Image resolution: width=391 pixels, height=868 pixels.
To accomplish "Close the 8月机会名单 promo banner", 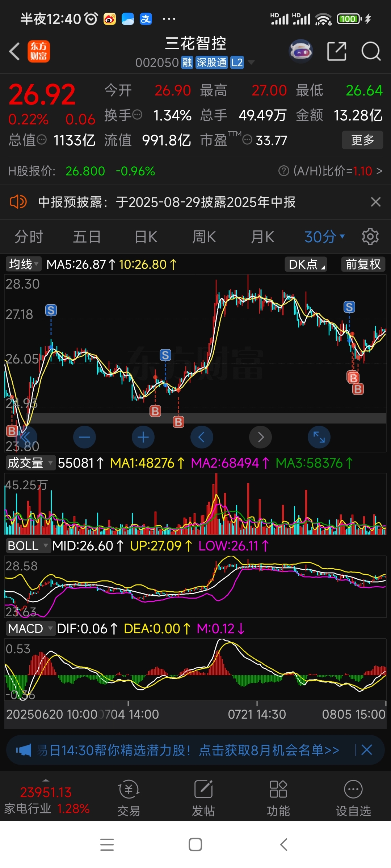I will coord(367,750).
